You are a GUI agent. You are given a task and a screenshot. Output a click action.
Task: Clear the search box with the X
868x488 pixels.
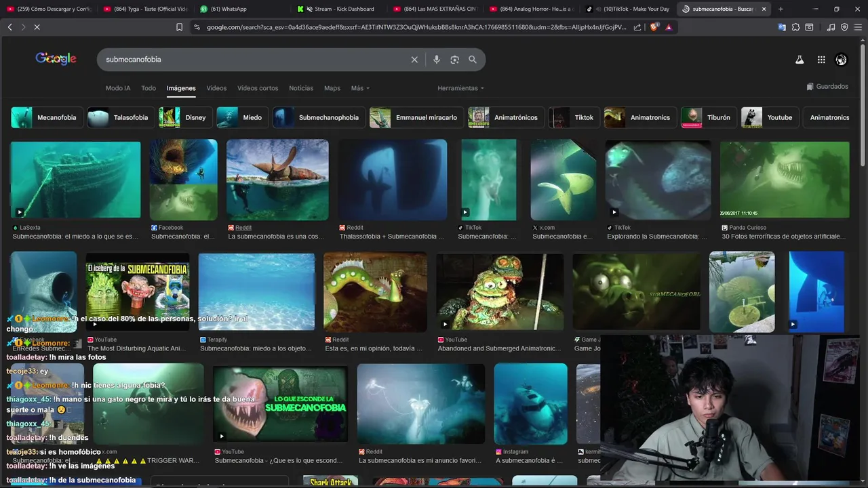click(414, 60)
